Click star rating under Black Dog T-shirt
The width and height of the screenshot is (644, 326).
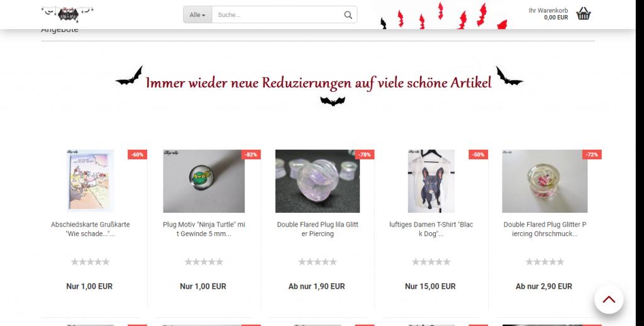431,262
